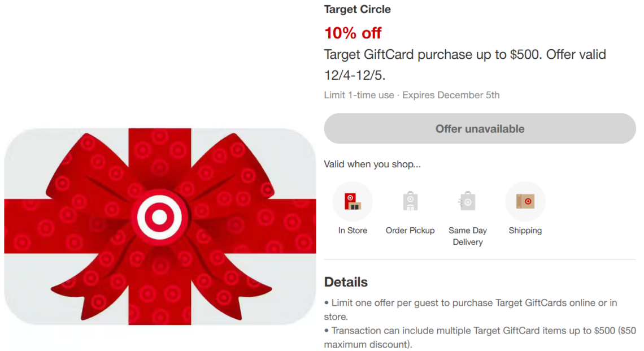Click the Limit 1-time use label

tap(358, 95)
